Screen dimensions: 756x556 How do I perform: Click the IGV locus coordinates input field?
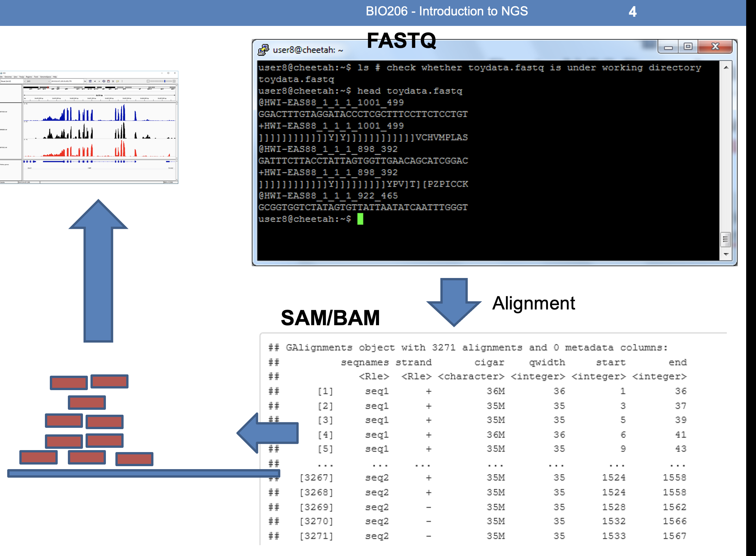pyautogui.click(x=67, y=81)
